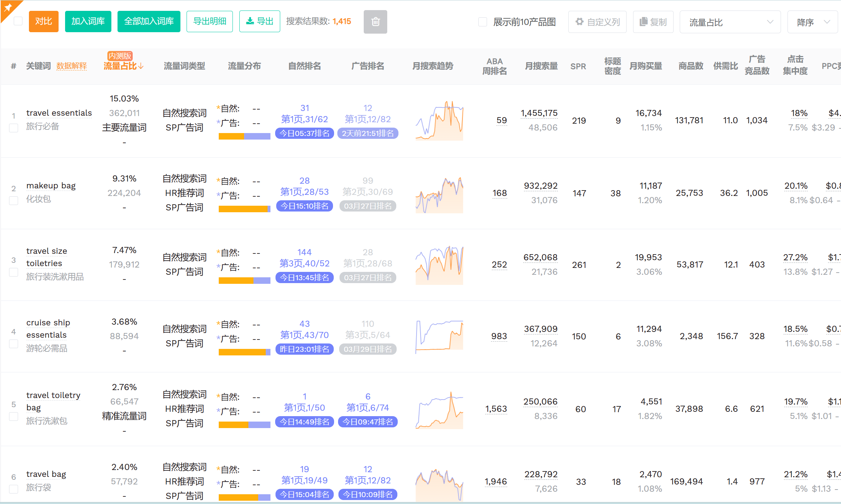Viewport: 841px width, 504px height.
Task: Open the makeup bag keyword link
Action: tap(51, 186)
